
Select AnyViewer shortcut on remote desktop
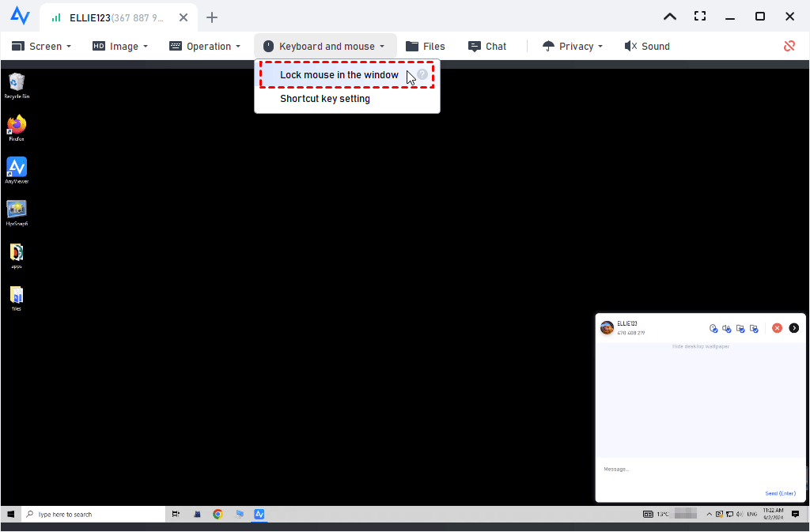click(x=17, y=170)
